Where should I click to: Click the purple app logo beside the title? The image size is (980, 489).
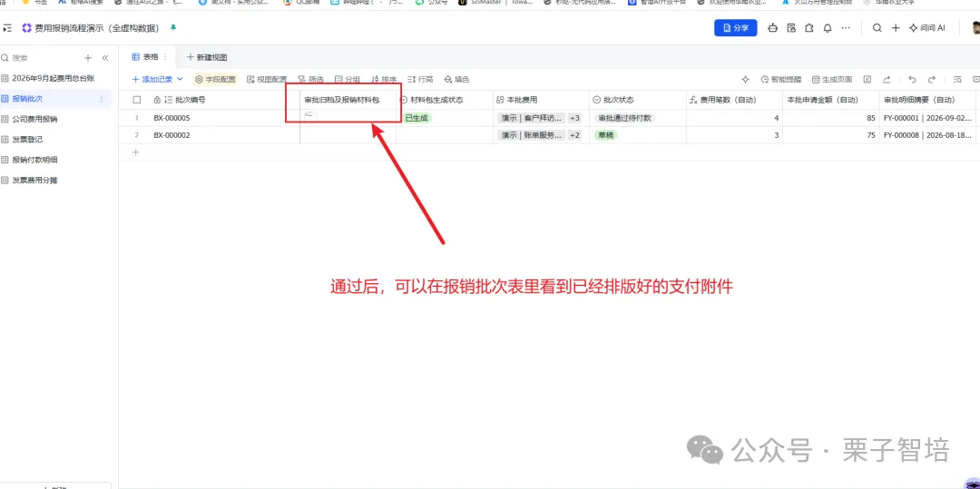tap(25, 28)
